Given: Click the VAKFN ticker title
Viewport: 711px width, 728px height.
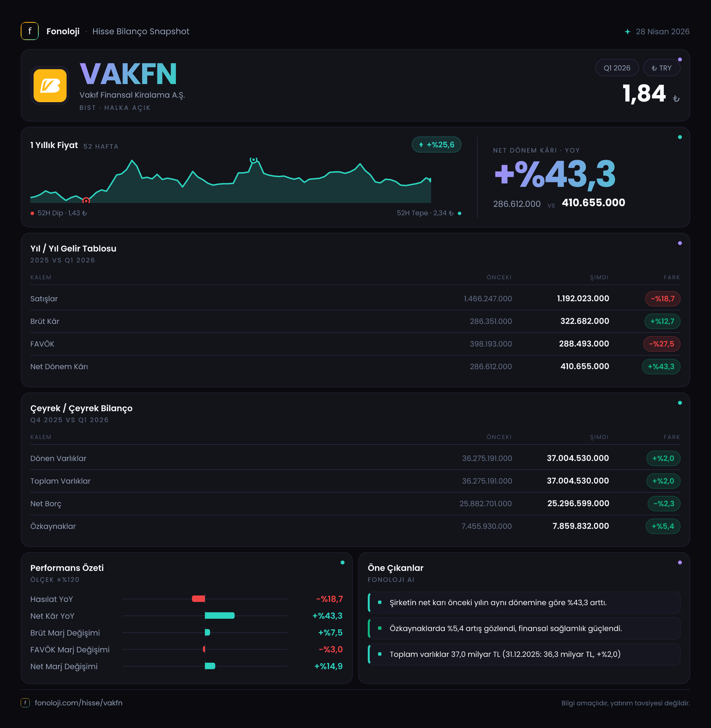Looking at the screenshot, I should [128, 74].
